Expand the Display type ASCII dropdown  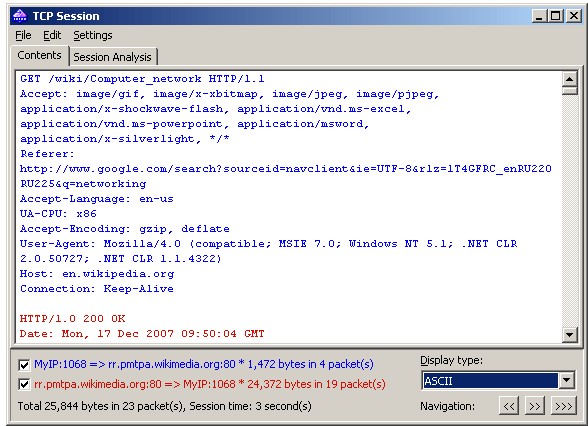tap(567, 381)
